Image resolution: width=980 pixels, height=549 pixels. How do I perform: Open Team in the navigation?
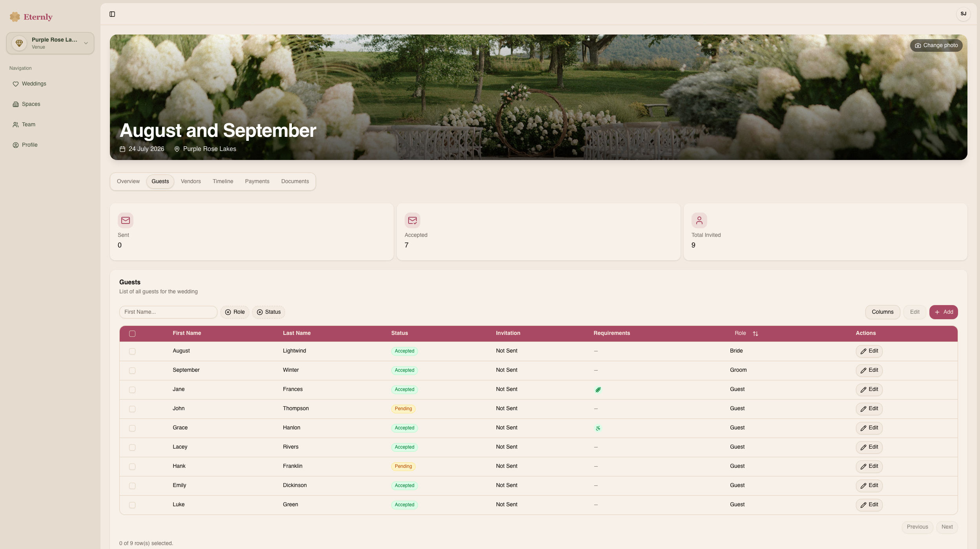[50, 125]
